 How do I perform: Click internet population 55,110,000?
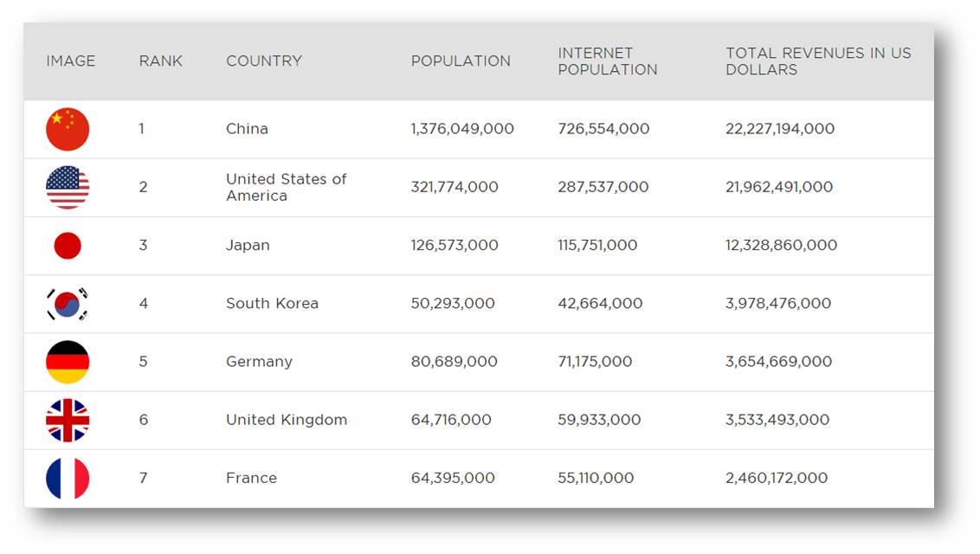pyautogui.click(x=596, y=478)
